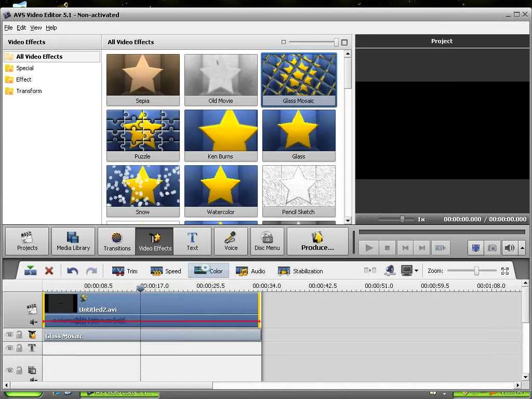The image size is (532, 399).
Task: Select the Special effects folder
Action: [x=25, y=68]
